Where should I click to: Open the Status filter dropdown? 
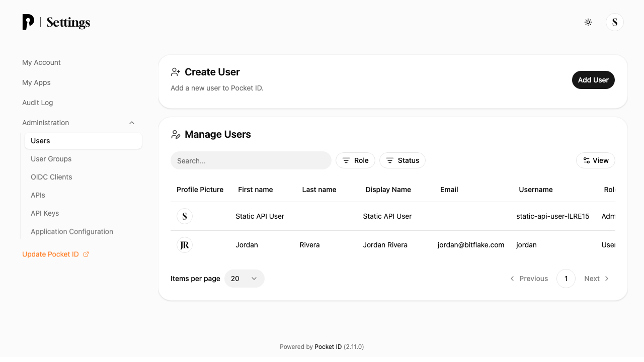pos(403,160)
